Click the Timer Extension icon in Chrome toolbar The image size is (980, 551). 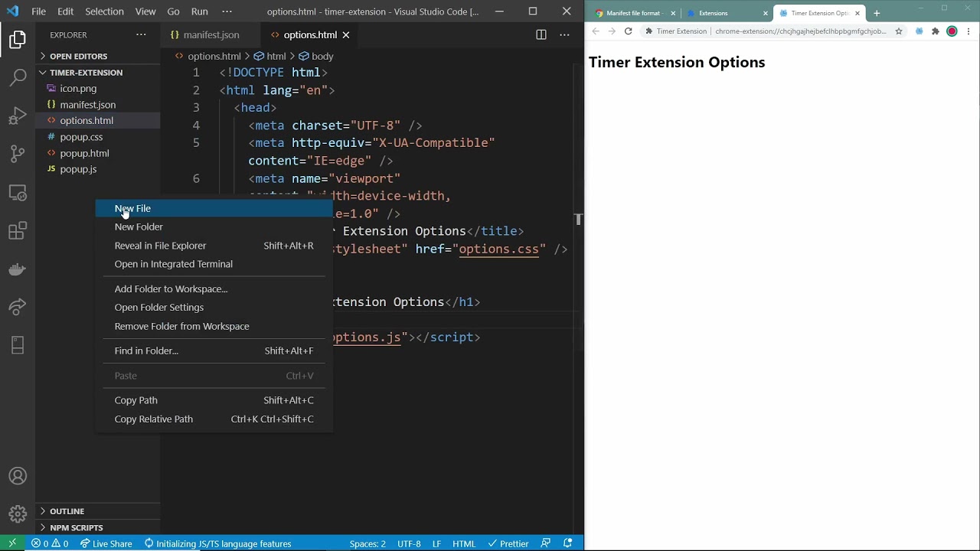[920, 31]
